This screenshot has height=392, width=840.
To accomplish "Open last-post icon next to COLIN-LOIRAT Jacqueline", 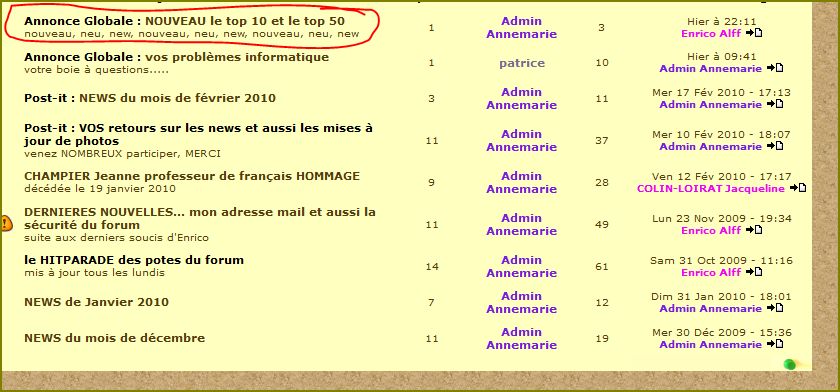I will tap(798, 188).
